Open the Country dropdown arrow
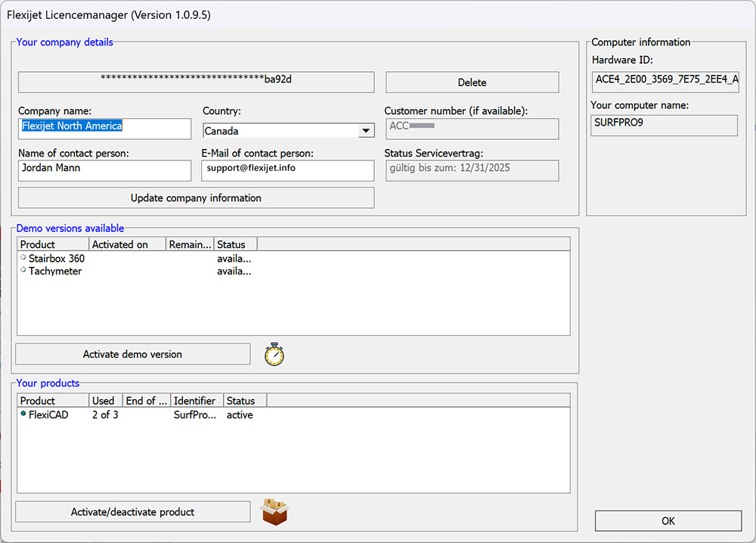This screenshot has height=543, width=756. [366, 131]
